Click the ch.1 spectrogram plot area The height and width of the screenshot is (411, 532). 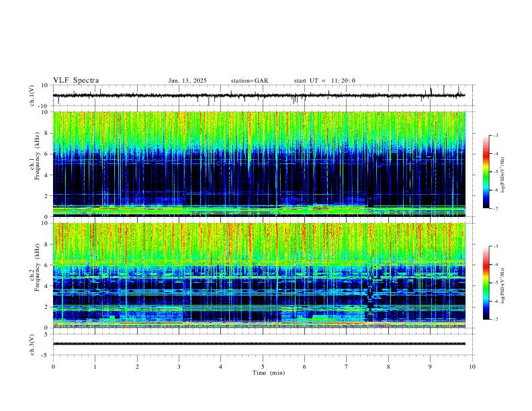[259, 164]
